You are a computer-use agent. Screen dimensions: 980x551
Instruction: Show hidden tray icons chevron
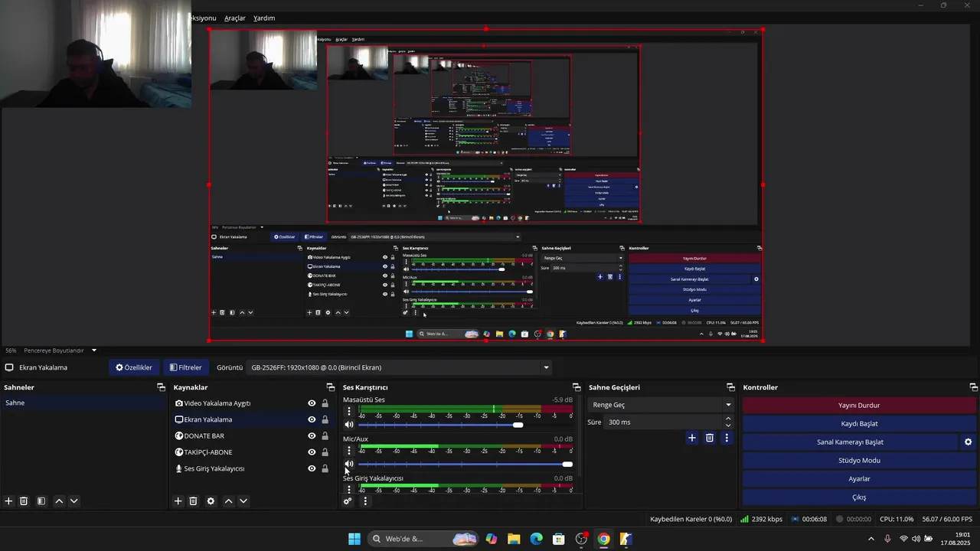[871, 539]
